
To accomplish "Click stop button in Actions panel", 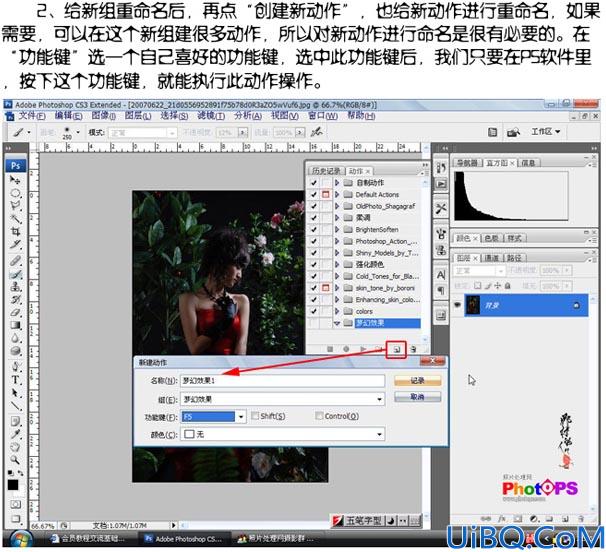I will click(x=330, y=349).
